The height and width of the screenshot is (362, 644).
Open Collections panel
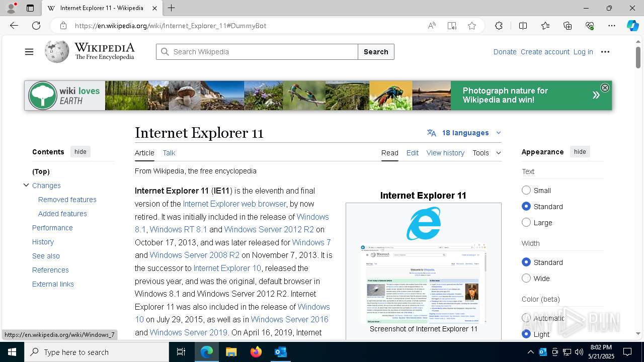[x=568, y=26]
